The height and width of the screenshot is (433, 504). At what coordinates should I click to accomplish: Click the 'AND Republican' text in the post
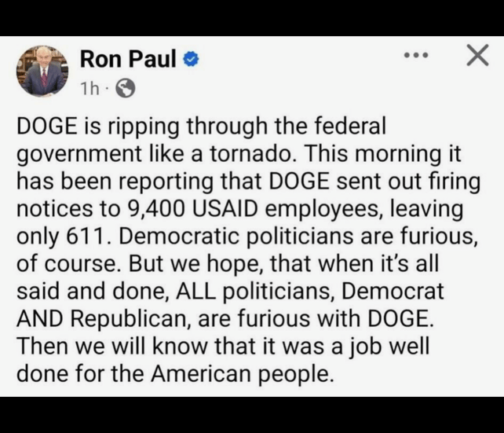click(x=102, y=319)
